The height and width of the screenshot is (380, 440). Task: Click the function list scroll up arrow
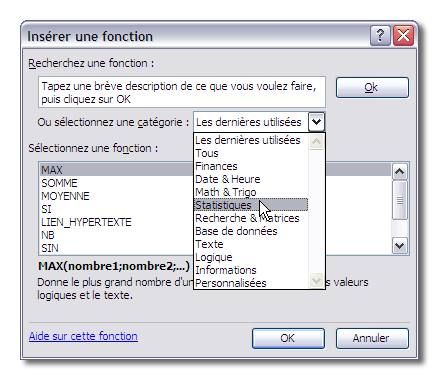(399, 172)
